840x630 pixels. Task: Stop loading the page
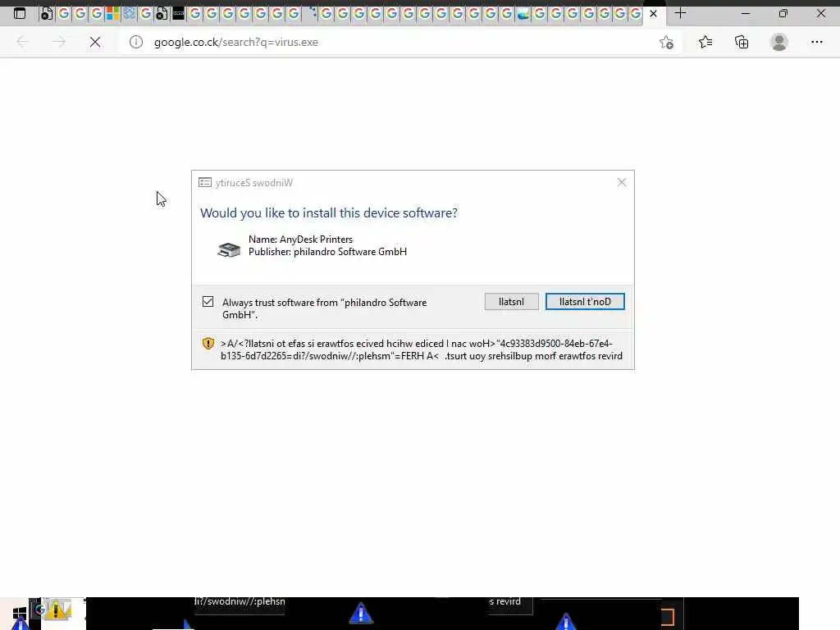point(95,42)
